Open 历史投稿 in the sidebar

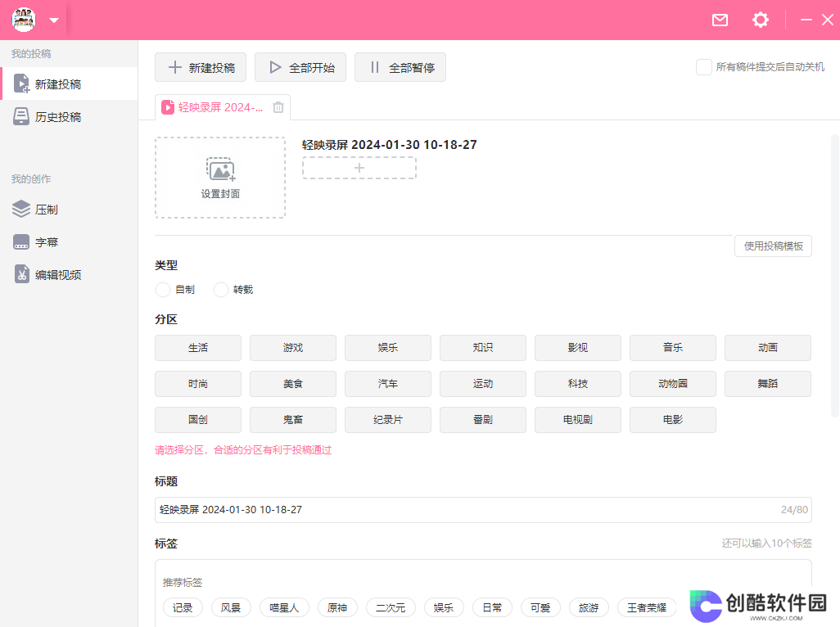pyautogui.click(x=70, y=117)
